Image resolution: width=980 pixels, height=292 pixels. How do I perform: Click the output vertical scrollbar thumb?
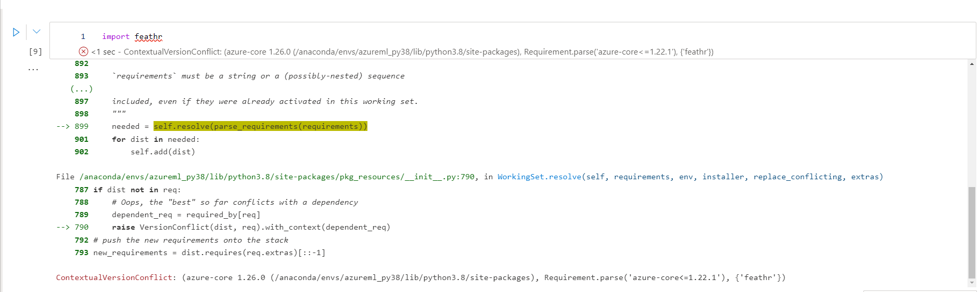coord(972,232)
